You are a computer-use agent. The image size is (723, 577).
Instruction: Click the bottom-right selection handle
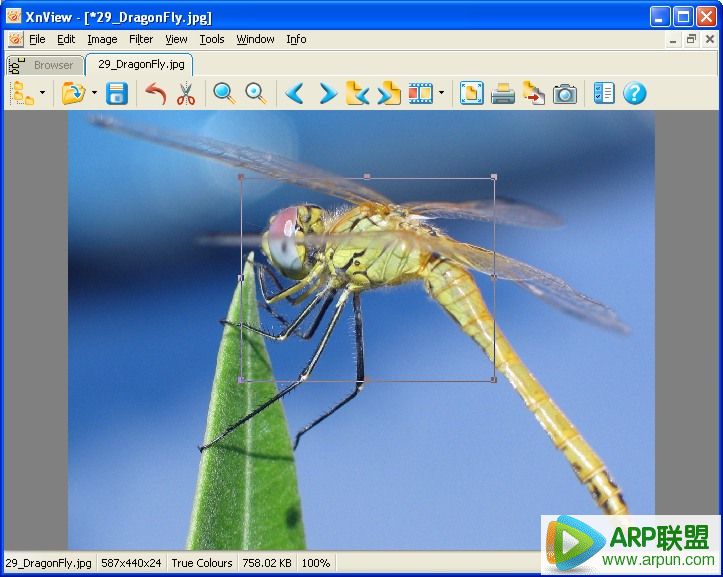click(494, 380)
